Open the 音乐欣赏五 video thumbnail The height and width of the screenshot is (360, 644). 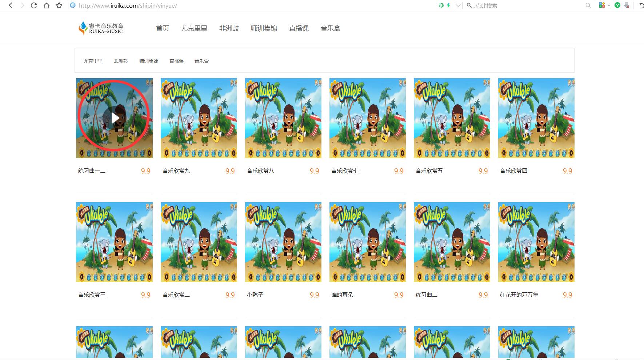point(452,118)
